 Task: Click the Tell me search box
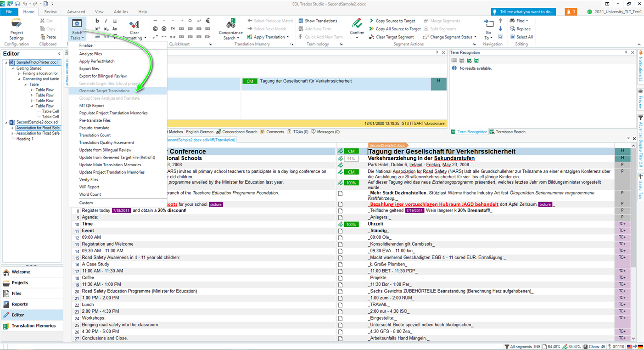tap(523, 11)
